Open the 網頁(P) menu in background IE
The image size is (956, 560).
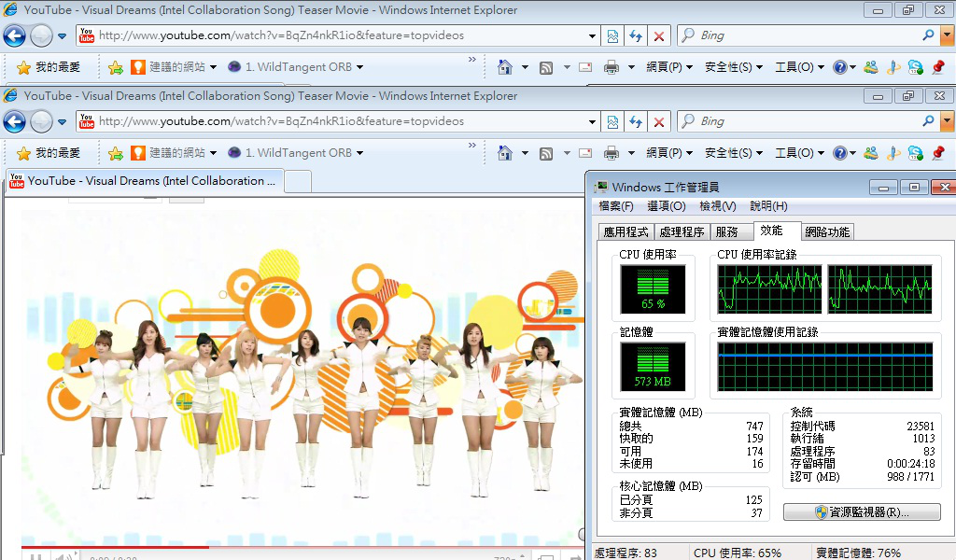(x=668, y=67)
